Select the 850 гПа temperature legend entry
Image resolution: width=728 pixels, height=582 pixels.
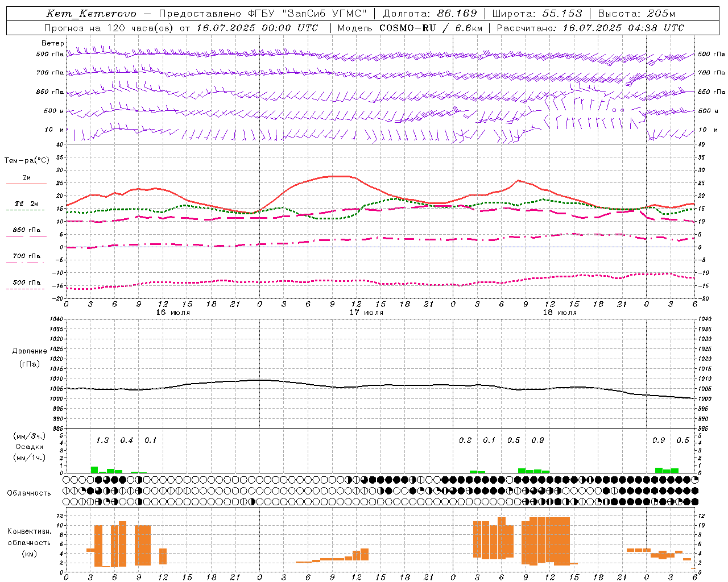click(x=27, y=230)
